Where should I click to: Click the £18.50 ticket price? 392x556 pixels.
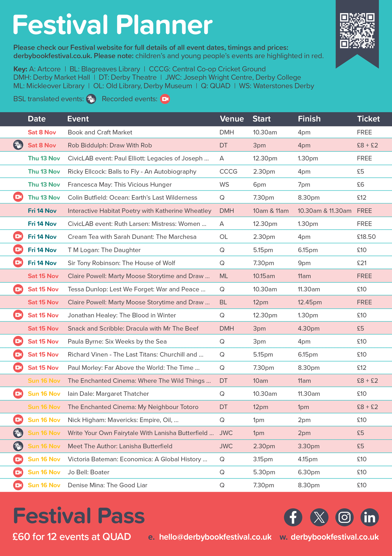click(x=366, y=237)
